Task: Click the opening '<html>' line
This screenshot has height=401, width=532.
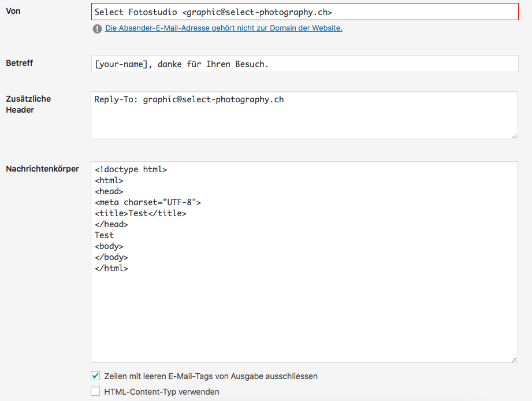Action: point(109,180)
